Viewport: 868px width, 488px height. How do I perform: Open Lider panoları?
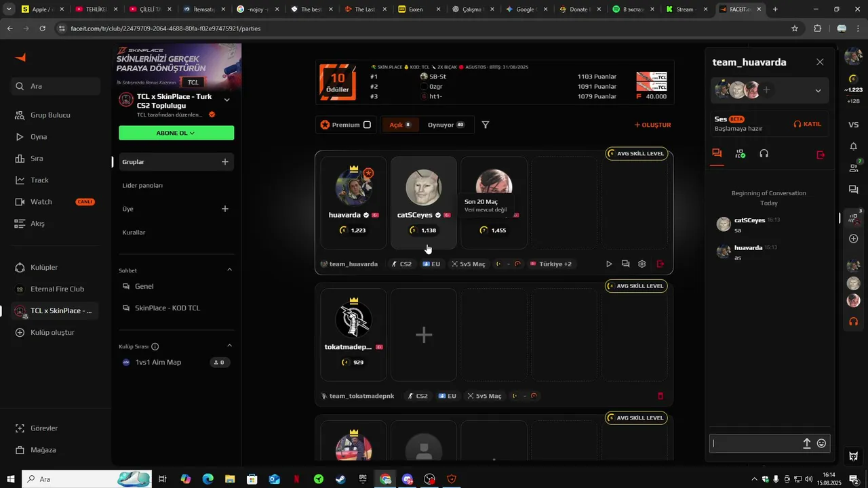coord(142,185)
